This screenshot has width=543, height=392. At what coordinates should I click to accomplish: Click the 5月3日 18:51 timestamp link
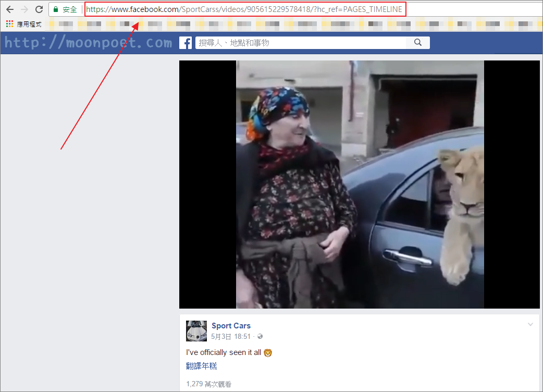point(231,337)
